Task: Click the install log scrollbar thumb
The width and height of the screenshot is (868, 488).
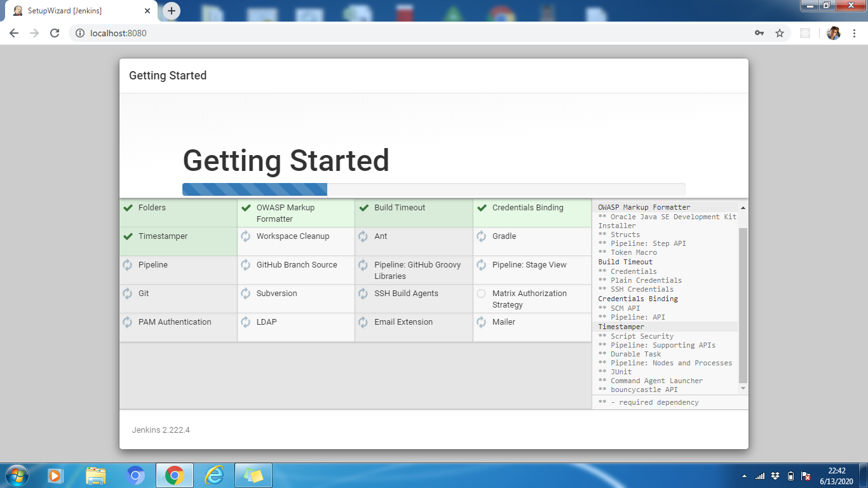Action: point(743,306)
